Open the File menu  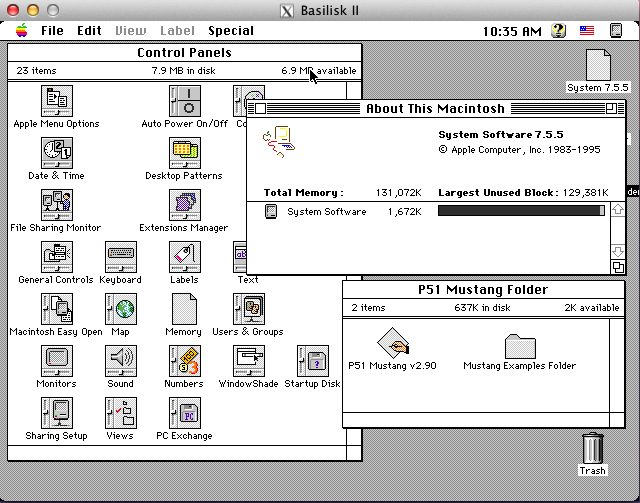coord(52,31)
